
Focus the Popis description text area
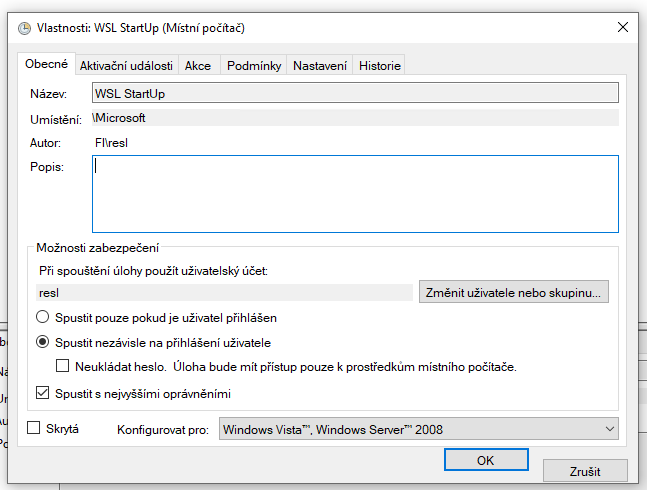[x=354, y=193]
